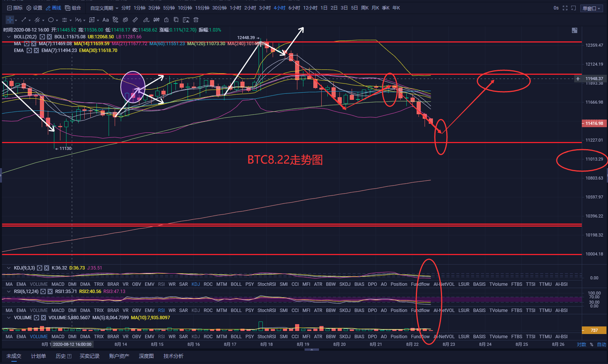Click the trash icon to delete drawings

click(196, 20)
